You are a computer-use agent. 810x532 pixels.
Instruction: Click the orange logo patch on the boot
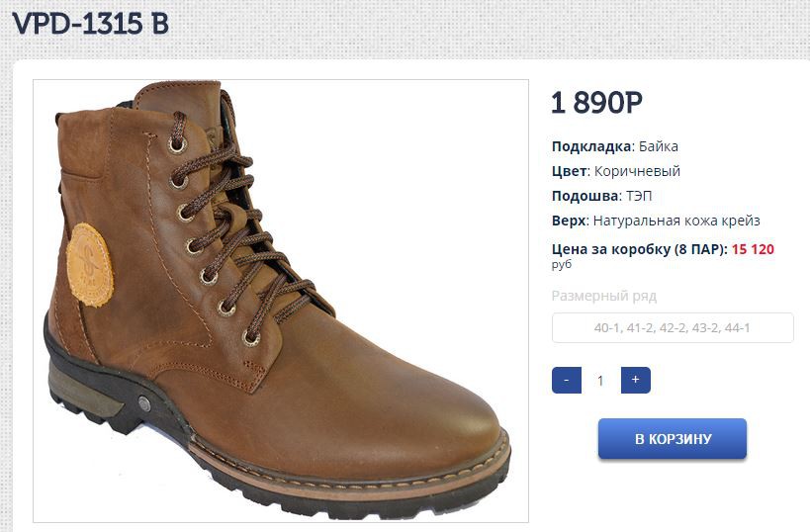[x=90, y=264]
